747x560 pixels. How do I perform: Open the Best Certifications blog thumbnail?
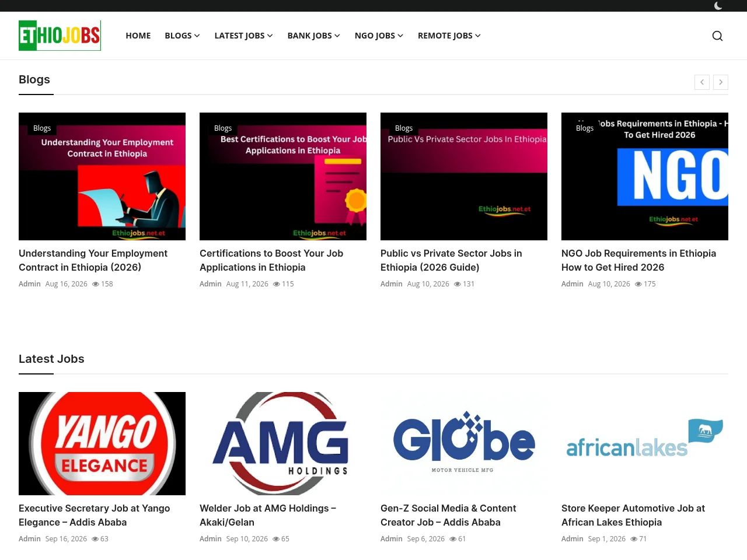tap(283, 176)
